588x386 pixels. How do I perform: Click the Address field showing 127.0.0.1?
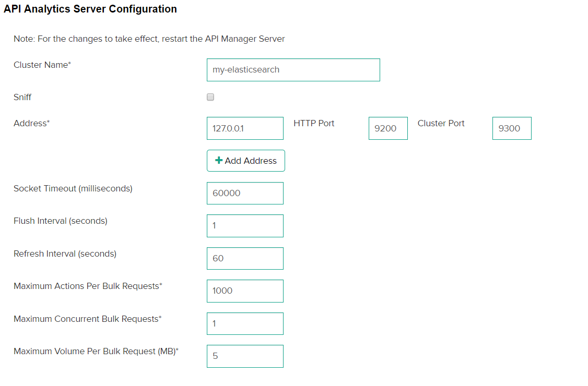coord(245,128)
